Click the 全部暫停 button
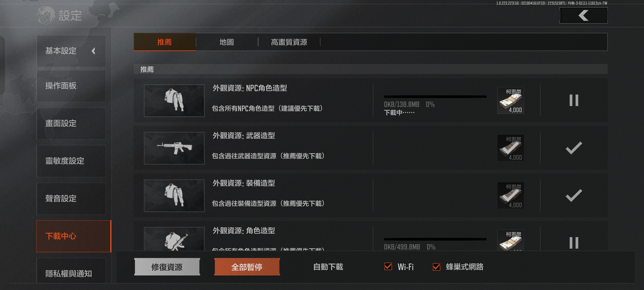 (x=247, y=267)
